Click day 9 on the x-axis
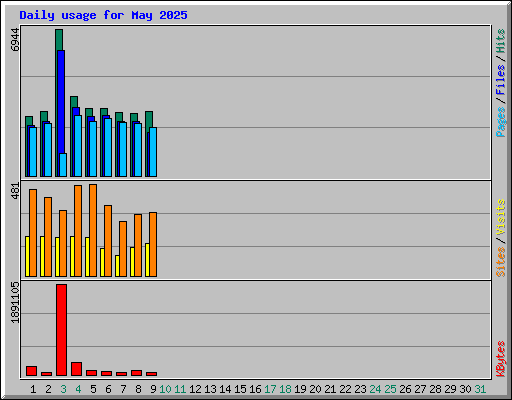Screen dimensions: 512x400 pyautogui.click(x=153, y=389)
